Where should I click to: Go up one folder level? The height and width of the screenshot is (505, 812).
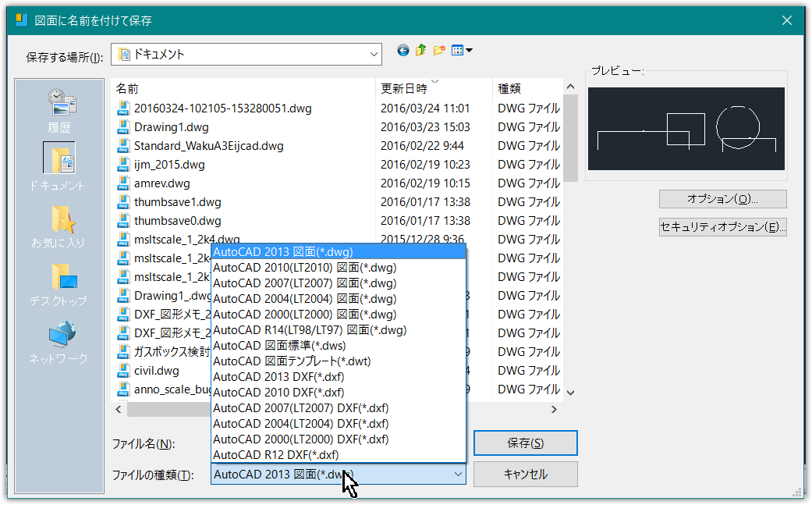[x=420, y=50]
